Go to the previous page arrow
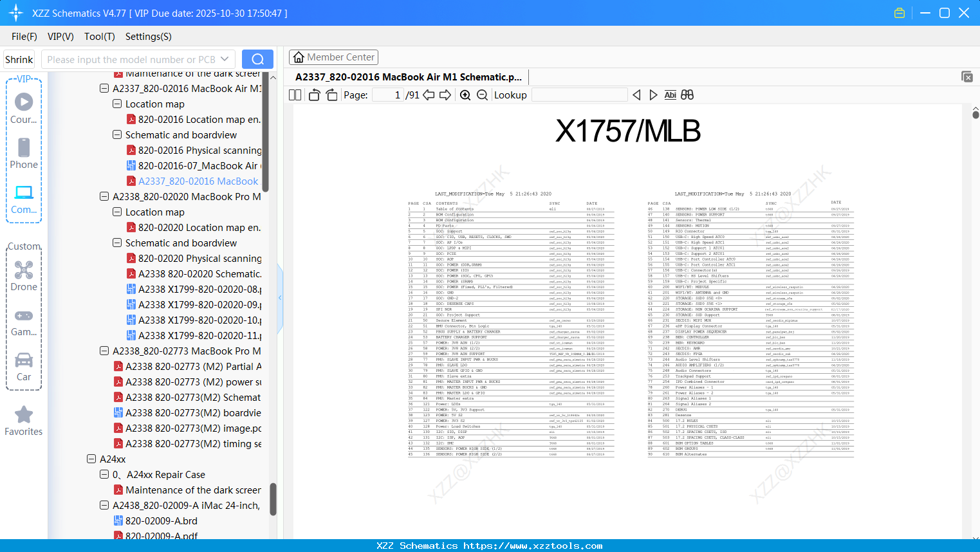The width and height of the screenshot is (980, 552). [429, 95]
